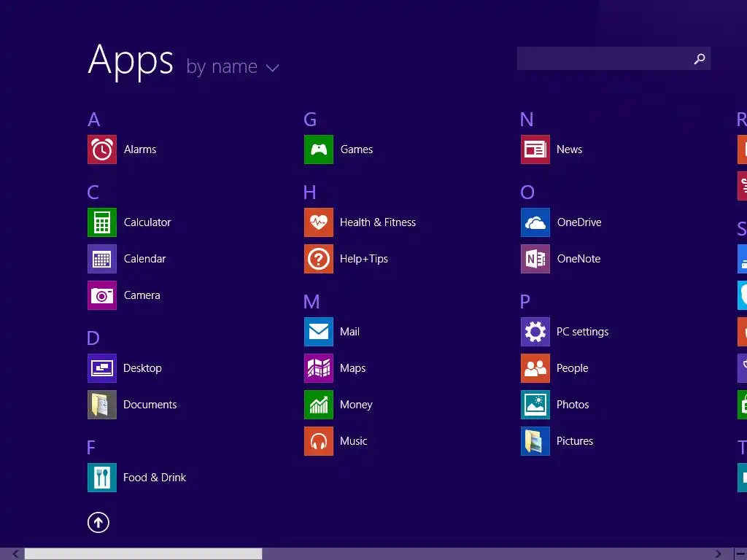Open the People app icon
The height and width of the screenshot is (560, 747).
pos(535,368)
